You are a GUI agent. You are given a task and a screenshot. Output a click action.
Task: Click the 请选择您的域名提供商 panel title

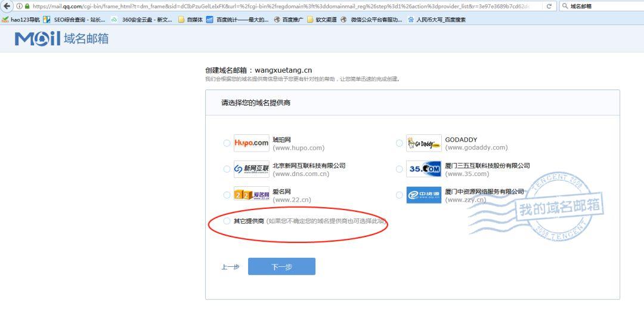(256, 103)
